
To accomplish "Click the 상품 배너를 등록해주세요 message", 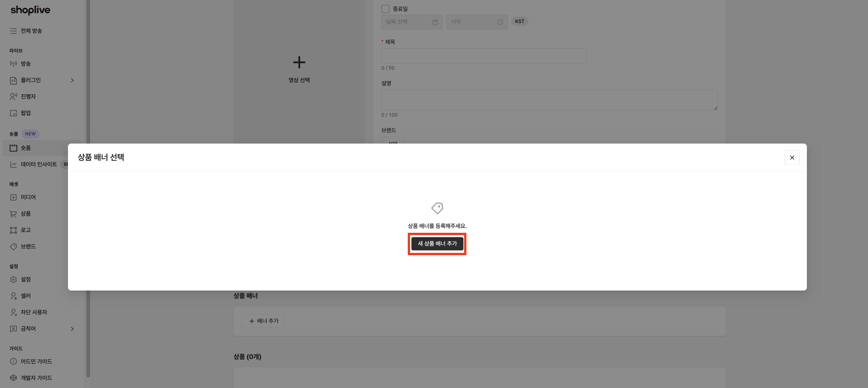I will pyautogui.click(x=437, y=226).
